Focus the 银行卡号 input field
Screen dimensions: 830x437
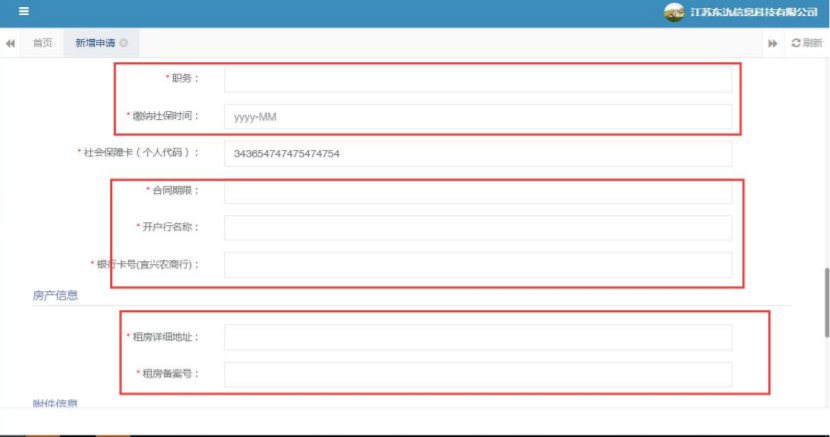pyautogui.click(x=477, y=264)
